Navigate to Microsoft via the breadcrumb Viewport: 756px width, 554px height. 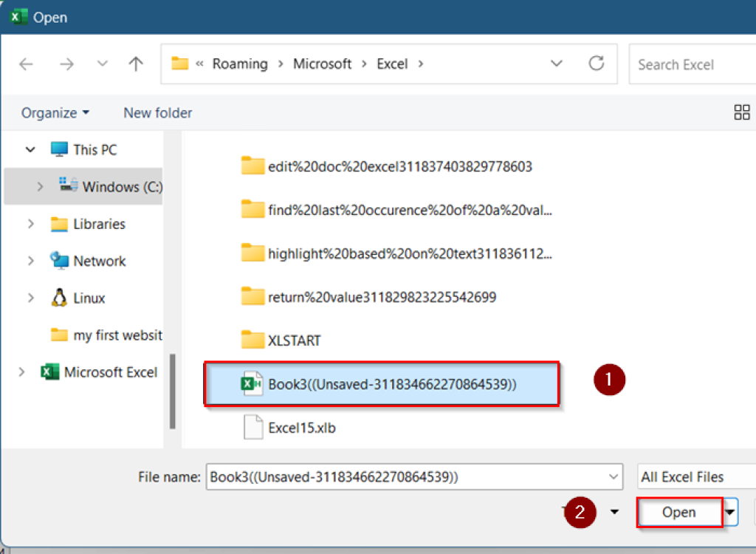coord(323,64)
